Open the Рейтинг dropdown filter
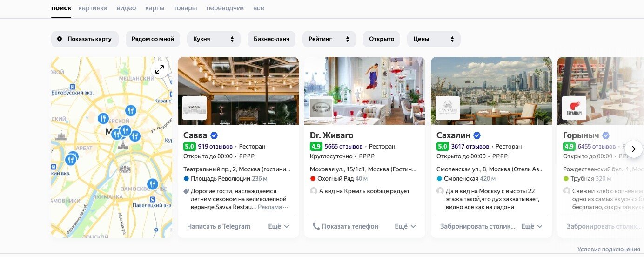The image size is (644, 257). click(x=329, y=39)
